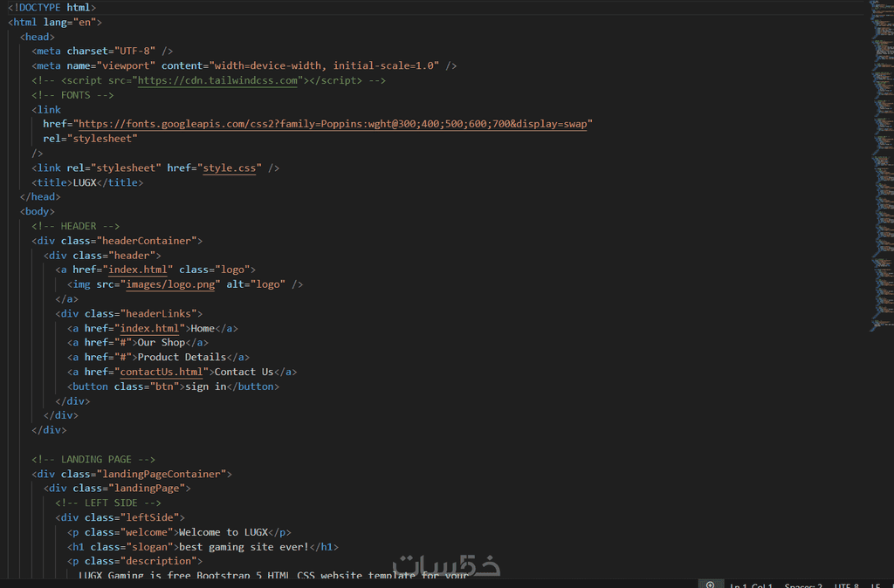Click the div class="landingPageContainer" line
The height and width of the screenshot is (588, 894).
point(132,474)
